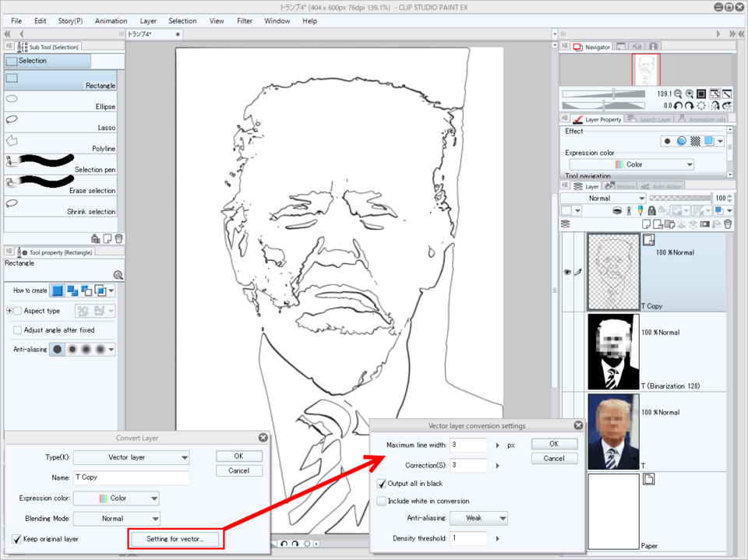This screenshot has height=560, width=748.
Task: Choose the Erase selection sub tool
Action: (x=61, y=185)
